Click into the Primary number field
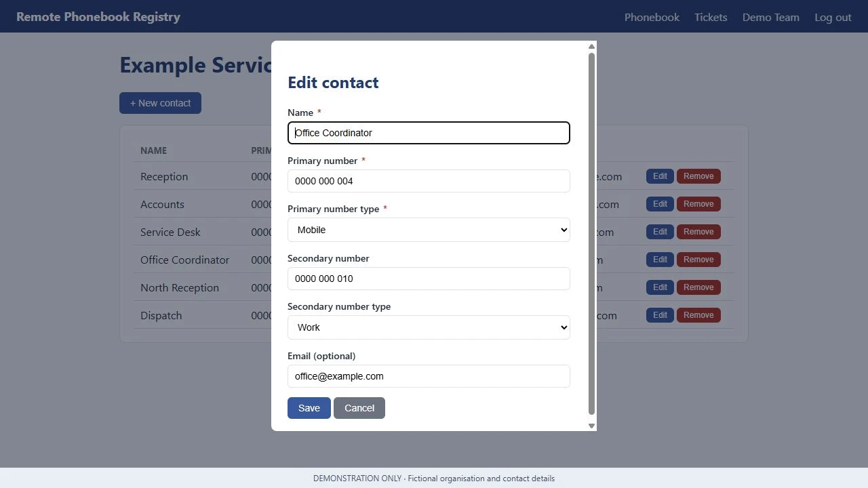The width and height of the screenshot is (868, 488). [x=429, y=181]
